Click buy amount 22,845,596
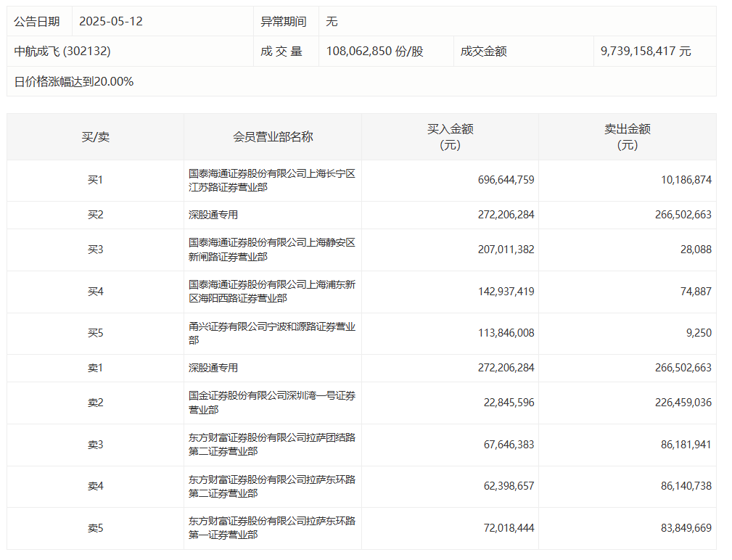732x560 pixels. pos(509,403)
